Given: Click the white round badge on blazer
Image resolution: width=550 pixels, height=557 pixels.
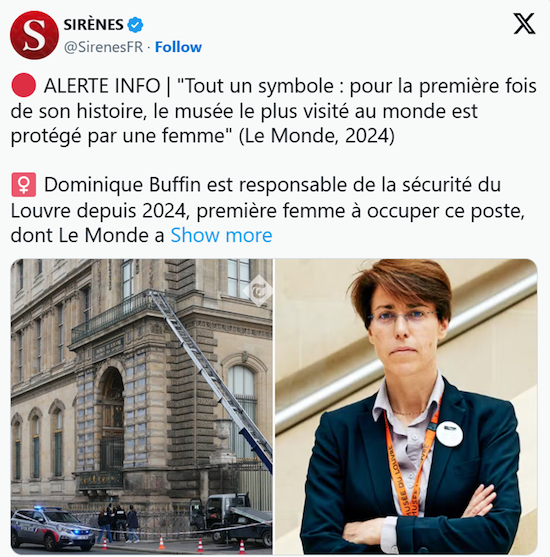Looking at the screenshot, I should (449, 433).
